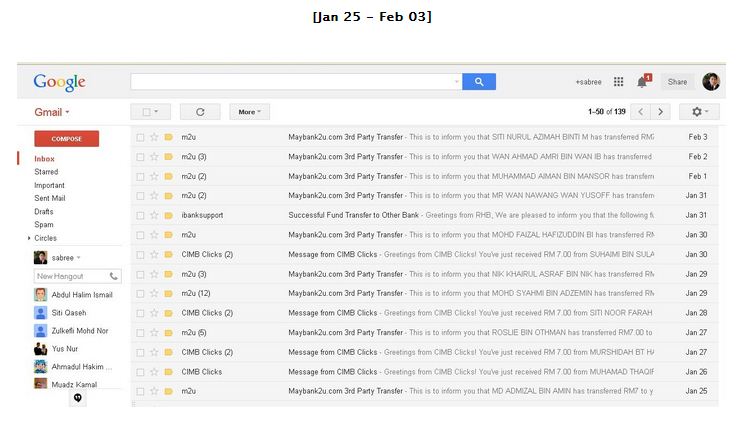Open the Sent Mail folder
The image size is (745, 431).
point(49,198)
